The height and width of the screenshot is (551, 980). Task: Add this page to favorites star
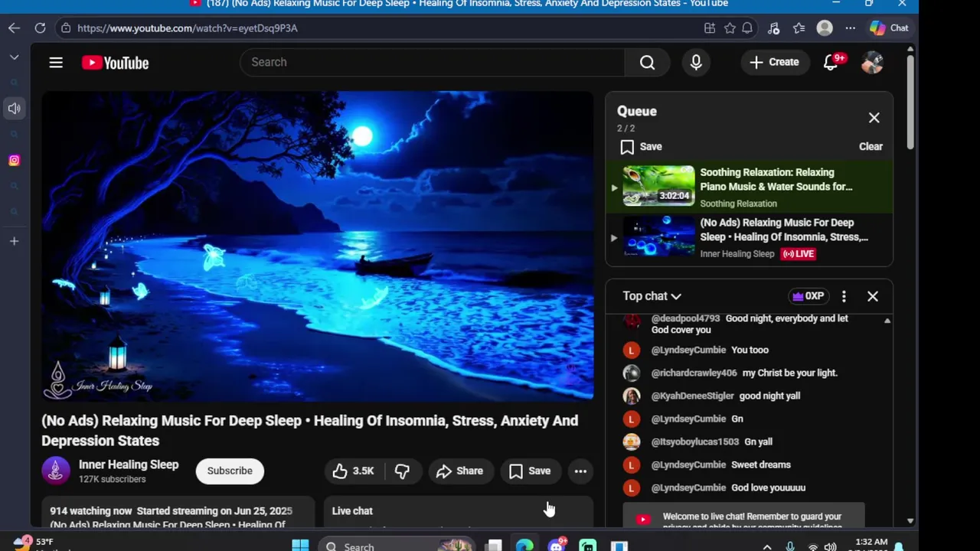point(730,28)
